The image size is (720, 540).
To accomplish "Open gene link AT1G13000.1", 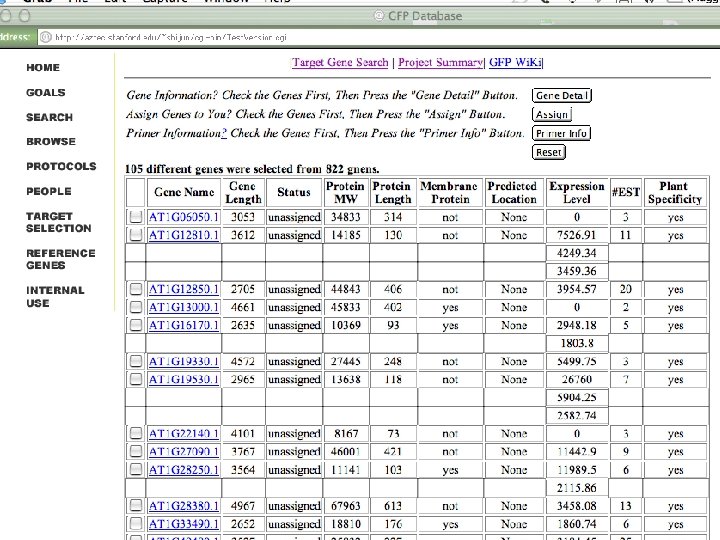I will click(184, 307).
